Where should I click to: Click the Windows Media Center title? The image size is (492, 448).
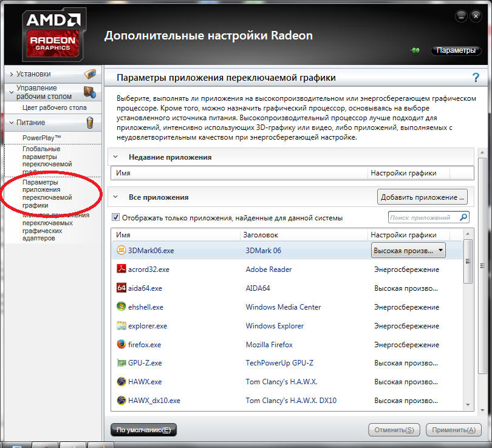click(x=283, y=307)
